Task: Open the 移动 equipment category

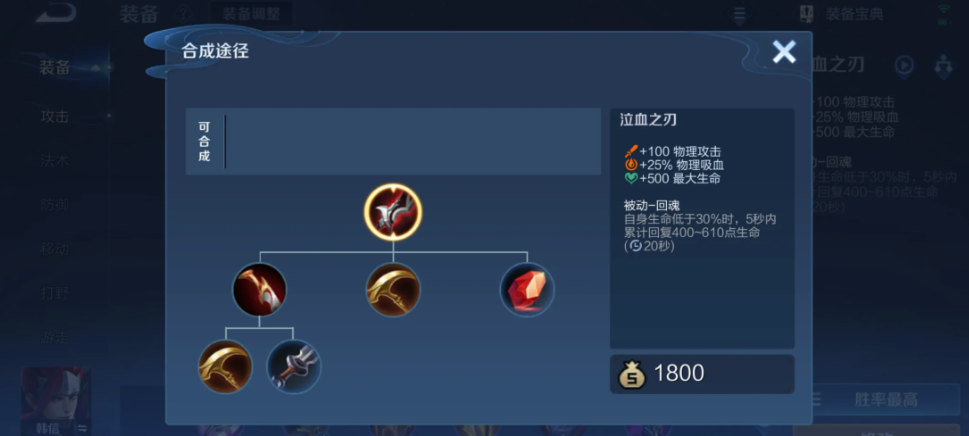Action: tap(54, 249)
